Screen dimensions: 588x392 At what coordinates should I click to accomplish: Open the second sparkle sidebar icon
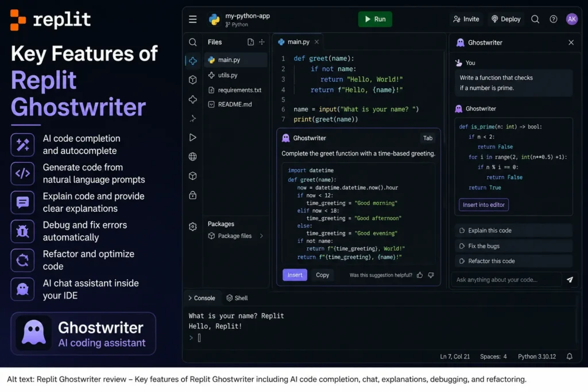tap(193, 99)
